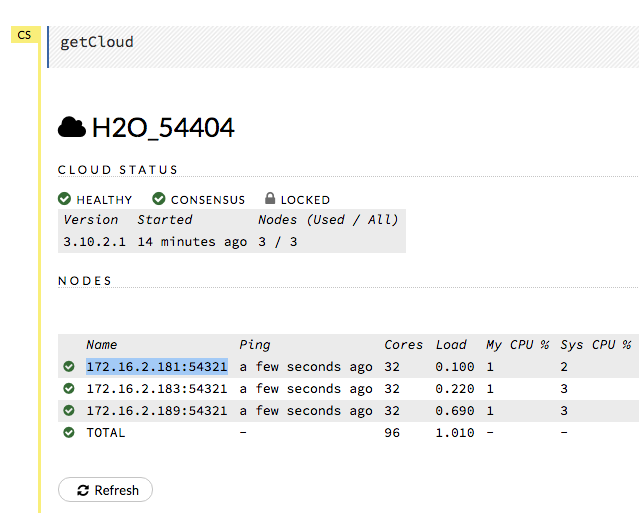Click the status check for node 172.16.2.181
The image size is (639, 532).
tap(69, 367)
